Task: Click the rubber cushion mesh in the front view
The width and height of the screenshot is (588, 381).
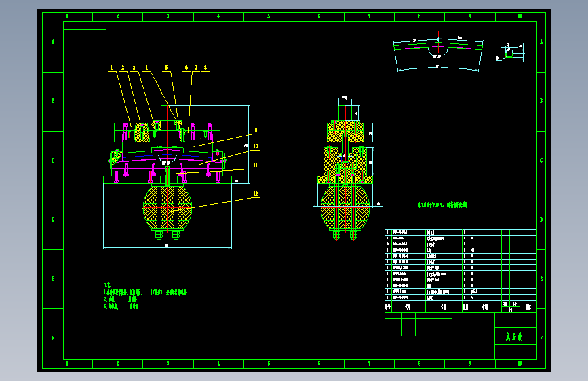Action: pyautogui.click(x=168, y=208)
